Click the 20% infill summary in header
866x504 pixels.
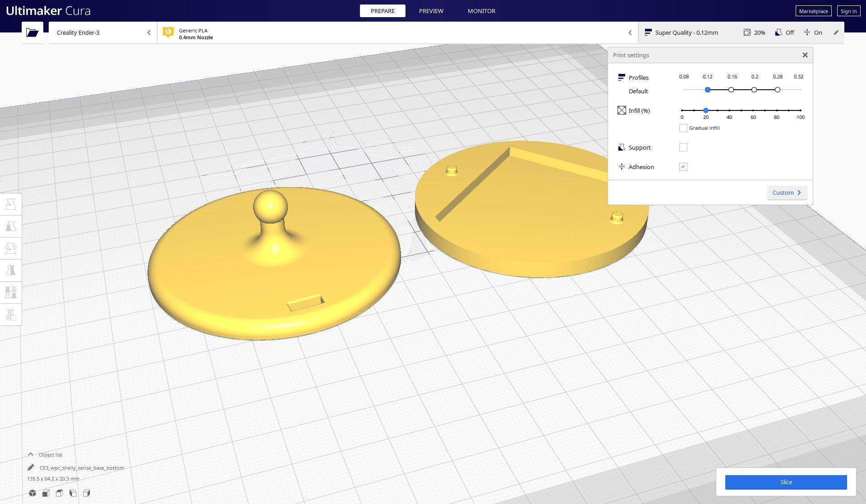(754, 32)
